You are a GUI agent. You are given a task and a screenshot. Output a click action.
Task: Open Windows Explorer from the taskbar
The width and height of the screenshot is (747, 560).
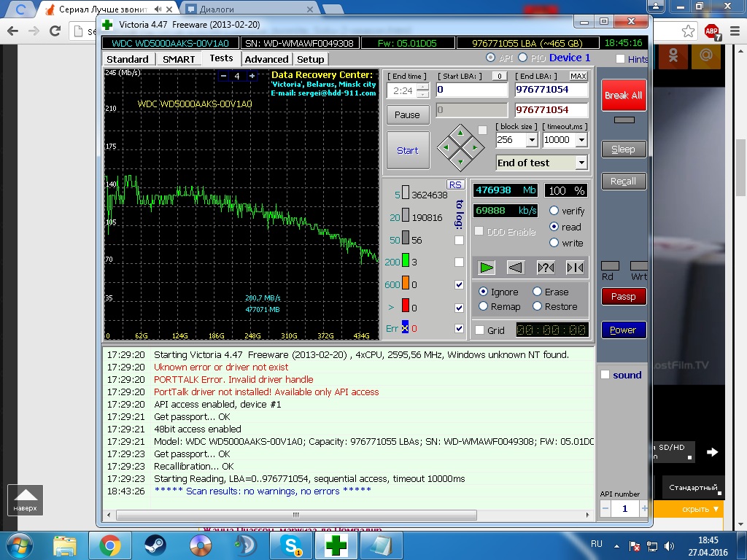pos(65,545)
